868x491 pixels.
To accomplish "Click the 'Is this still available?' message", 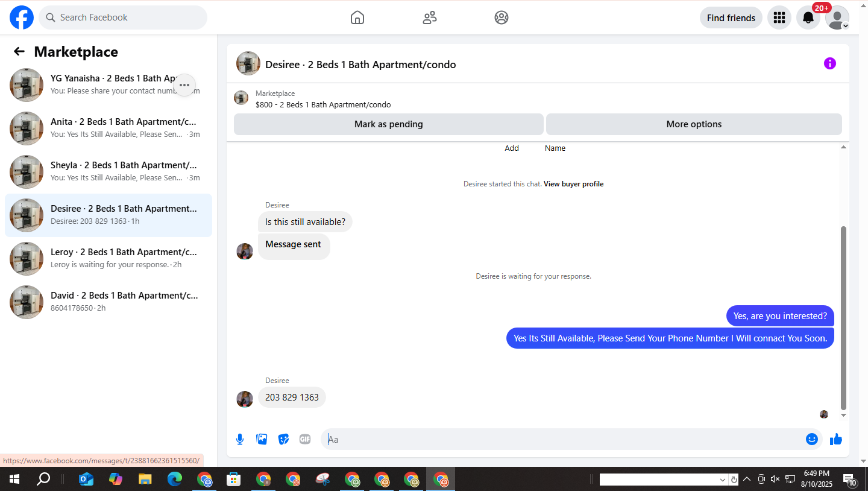I will pos(305,222).
